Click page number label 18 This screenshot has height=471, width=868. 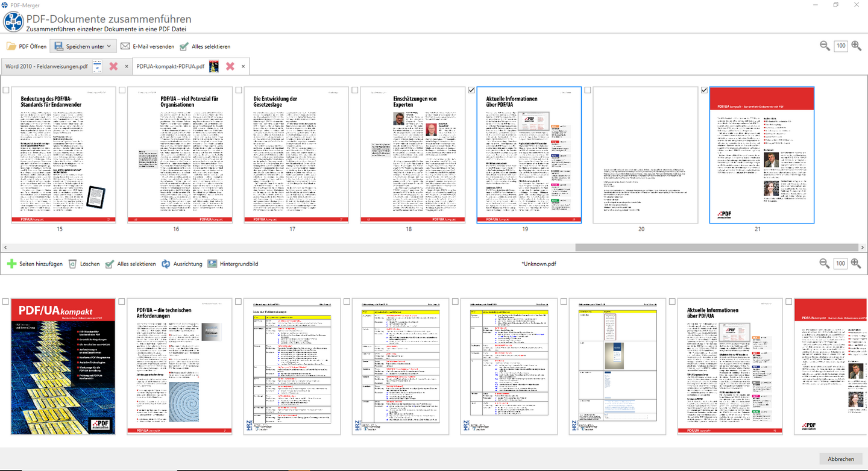409,229
